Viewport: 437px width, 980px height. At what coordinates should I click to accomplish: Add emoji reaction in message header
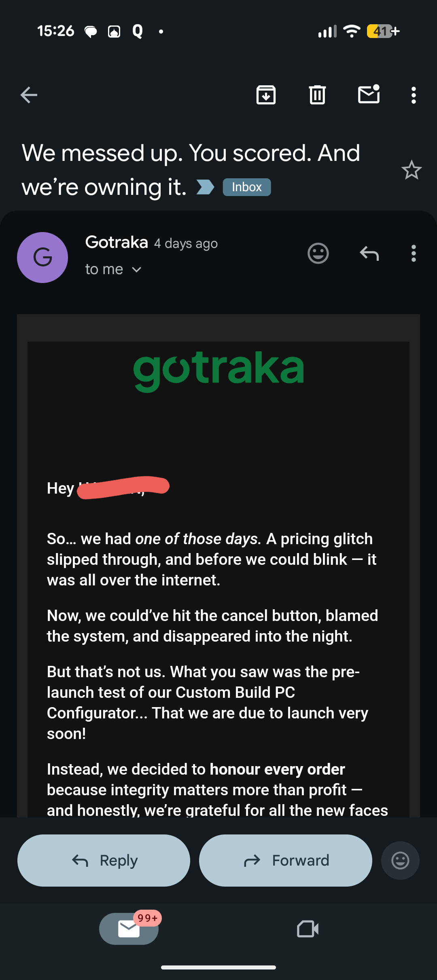318,253
